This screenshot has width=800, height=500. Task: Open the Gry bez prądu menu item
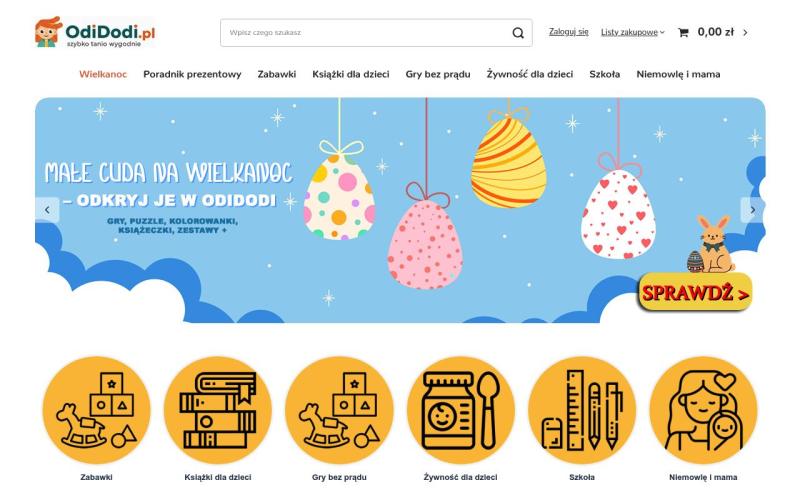(x=438, y=74)
